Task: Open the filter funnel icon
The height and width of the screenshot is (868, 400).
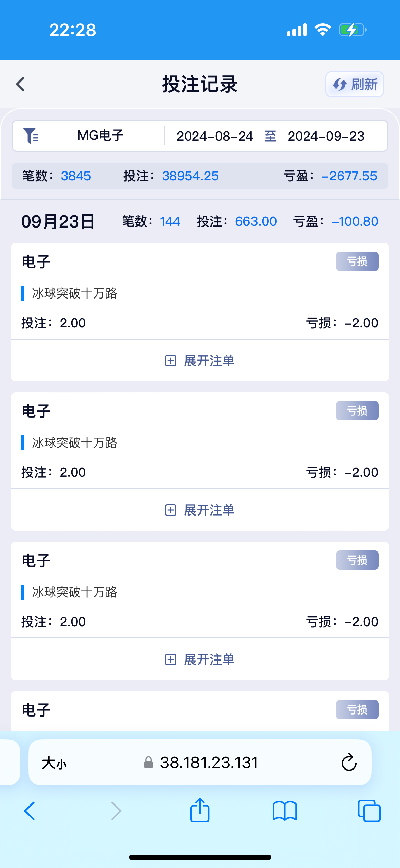Action: (31, 136)
